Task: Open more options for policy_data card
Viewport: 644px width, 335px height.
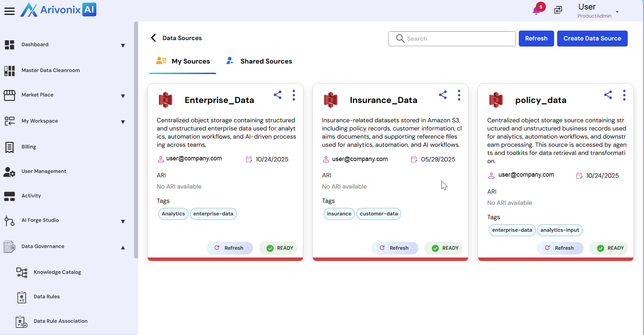Action: point(624,95)
